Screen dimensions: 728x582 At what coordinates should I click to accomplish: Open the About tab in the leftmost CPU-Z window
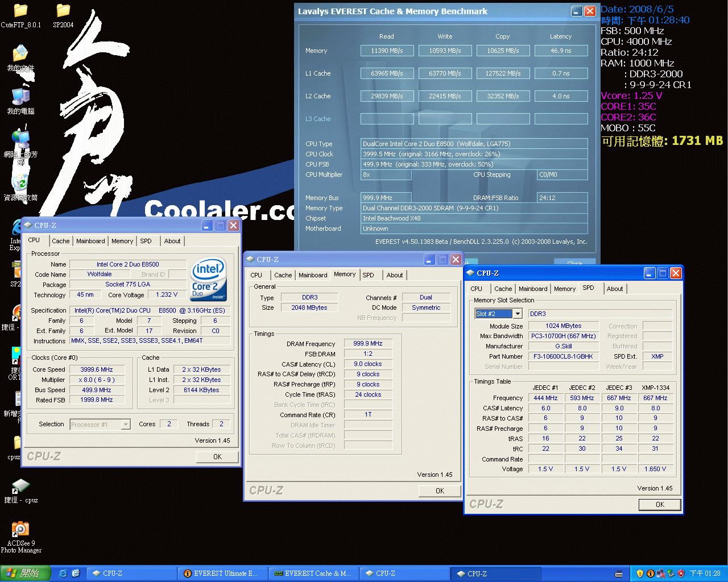click(x=172, y=241)
